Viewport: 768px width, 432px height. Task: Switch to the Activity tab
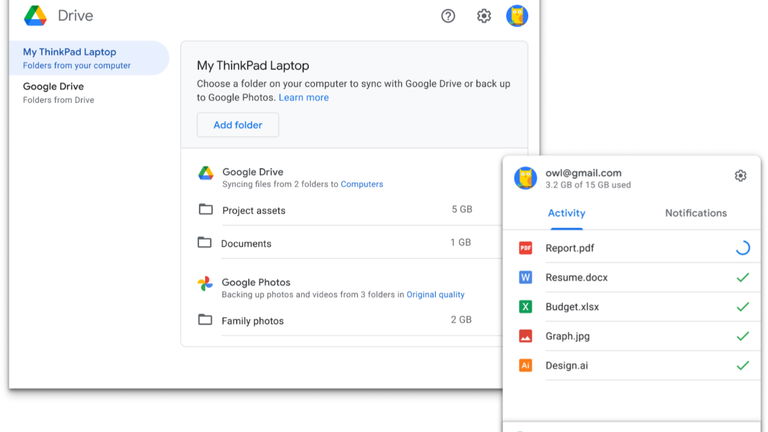(566, 213)
